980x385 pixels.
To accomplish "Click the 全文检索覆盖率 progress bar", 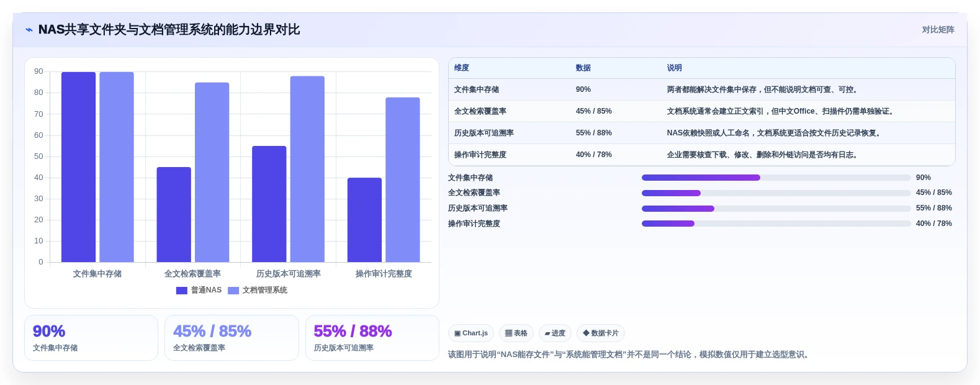I will tap(776, 193).
